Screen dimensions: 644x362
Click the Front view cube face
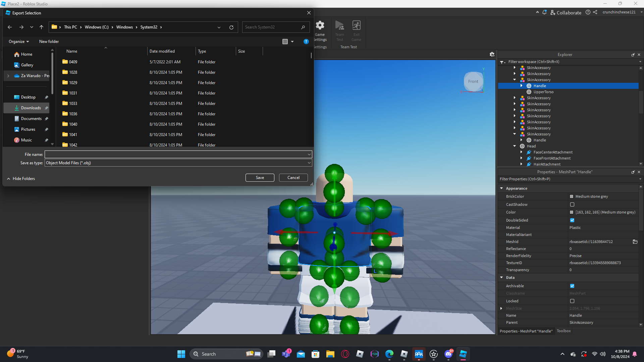[473, 81]
